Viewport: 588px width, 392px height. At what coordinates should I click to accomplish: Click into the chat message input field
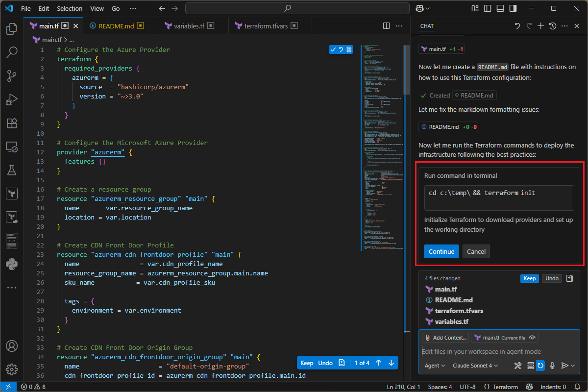pos(490,351)
